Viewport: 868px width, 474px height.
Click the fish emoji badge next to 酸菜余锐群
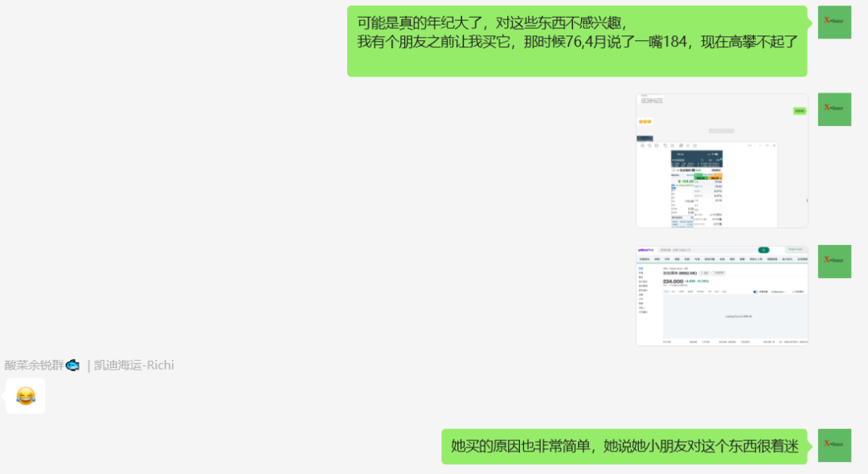72,365
